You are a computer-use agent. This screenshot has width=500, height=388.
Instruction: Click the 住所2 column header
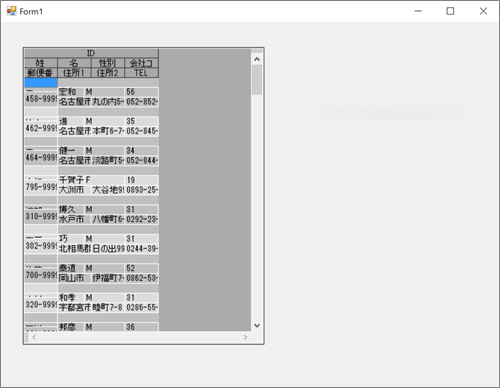click(x=108, y=73)
